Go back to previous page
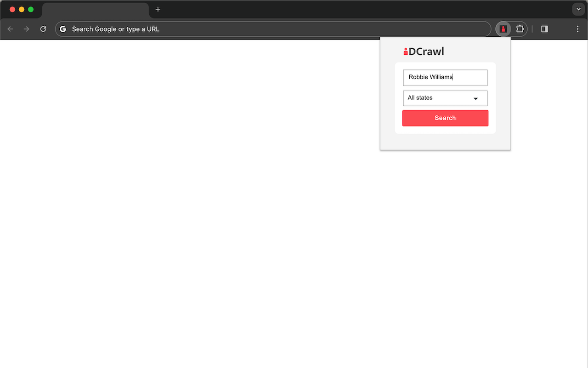This screenshot has width=588, height=368. 10,29
